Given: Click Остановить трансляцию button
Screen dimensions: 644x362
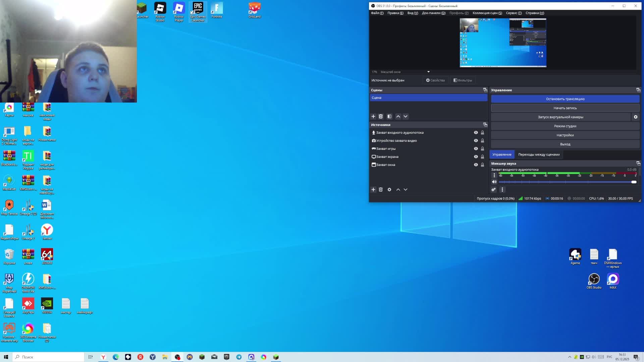Looking at the screenshot, I should (565, 99).
